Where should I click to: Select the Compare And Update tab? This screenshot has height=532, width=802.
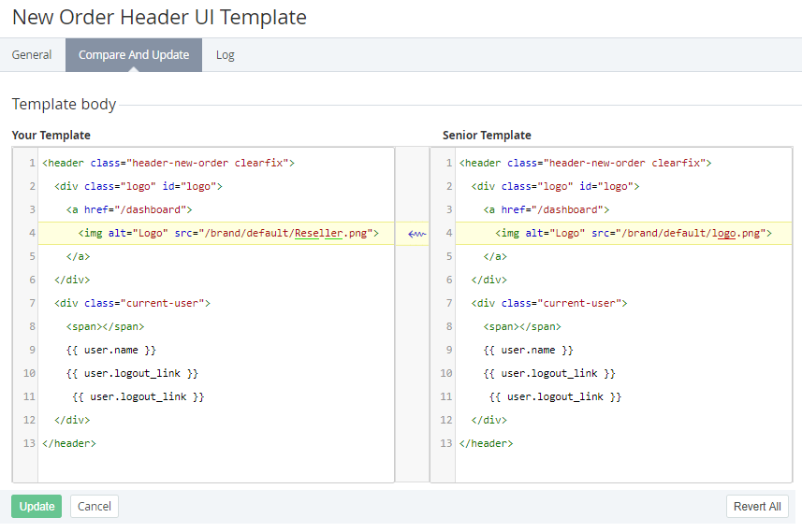pos(134,55)
